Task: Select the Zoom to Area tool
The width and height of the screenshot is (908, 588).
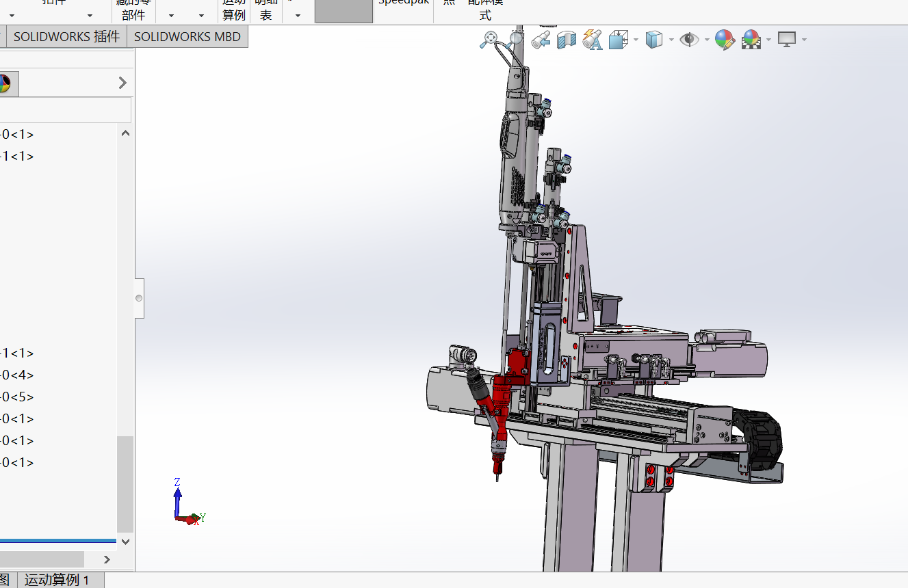Action: pos(515,40)
